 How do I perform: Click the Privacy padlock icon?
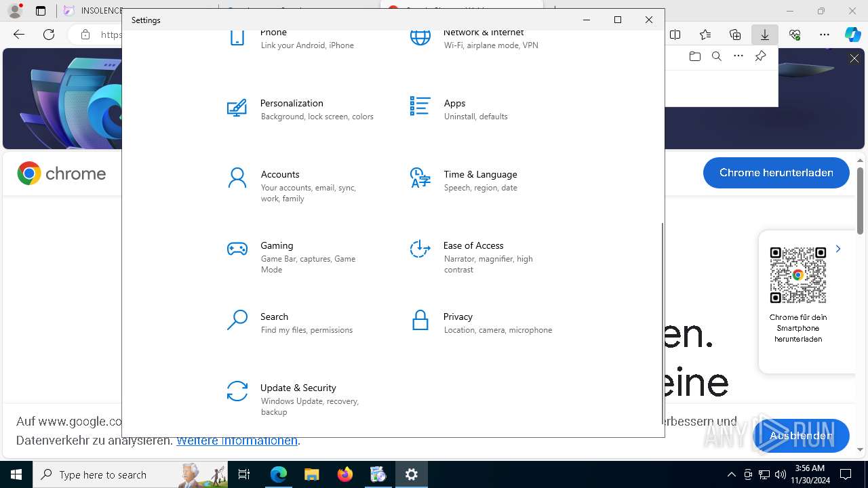[420, 320]
